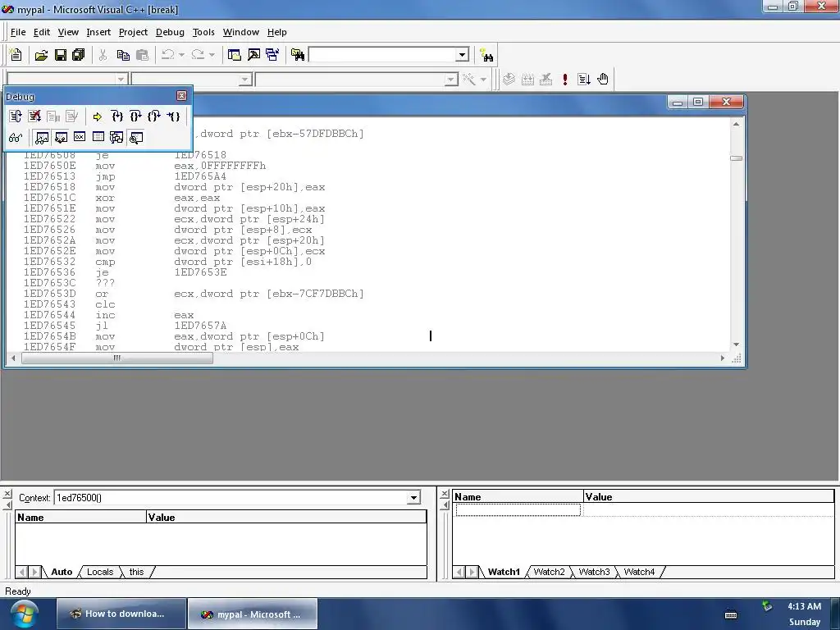Viewport: 840px width, 630px height.
Task: Expand the WizardBar members combo
Action: (451, 80)
